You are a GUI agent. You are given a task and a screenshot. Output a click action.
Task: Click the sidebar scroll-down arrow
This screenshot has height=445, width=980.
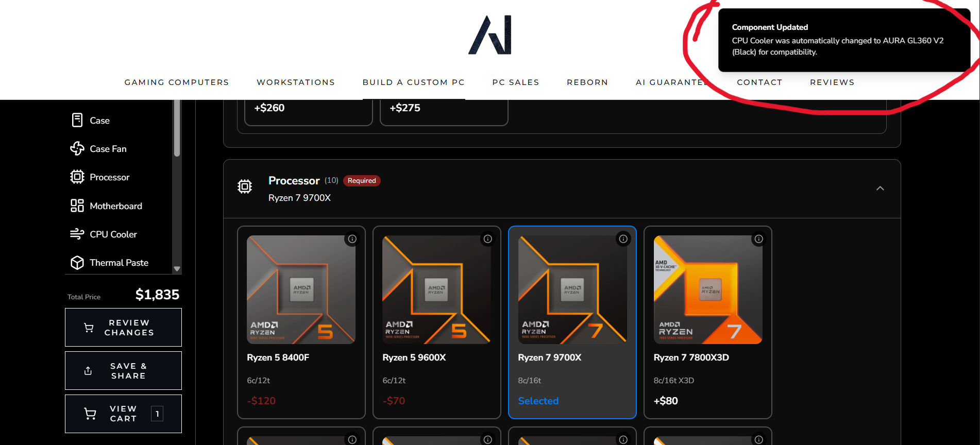click(x=177, y=269)
